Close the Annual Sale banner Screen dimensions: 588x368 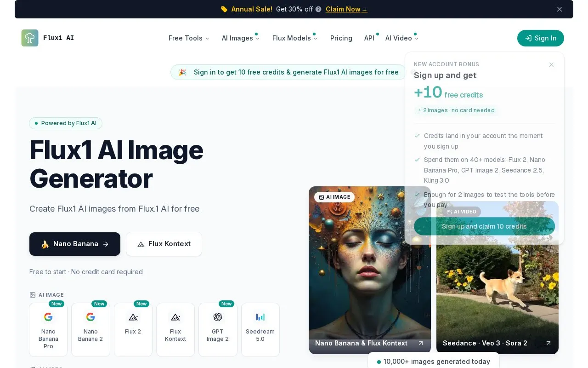pos(560,9)
